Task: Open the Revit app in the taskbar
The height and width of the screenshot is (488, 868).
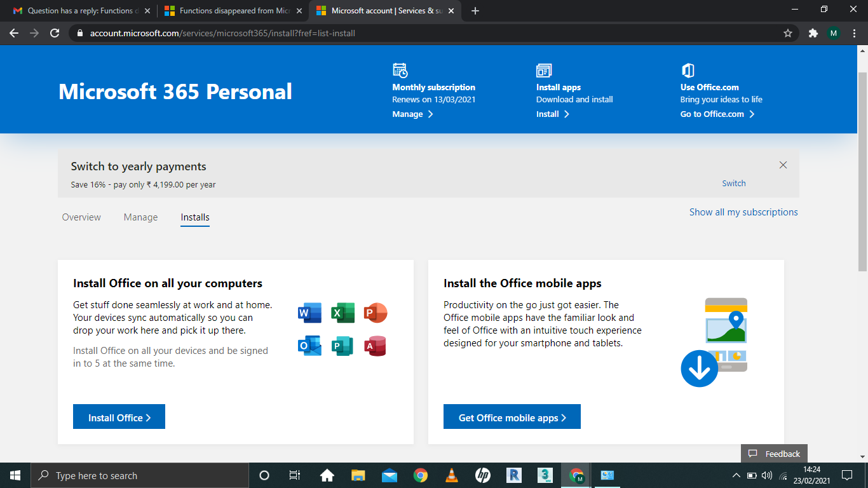Action: tap(514, 475)
